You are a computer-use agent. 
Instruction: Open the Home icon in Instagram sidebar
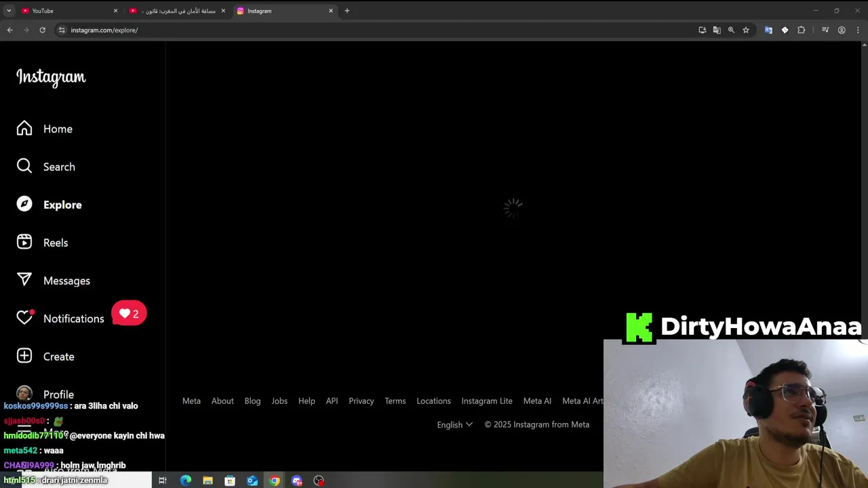click(24, 129)
